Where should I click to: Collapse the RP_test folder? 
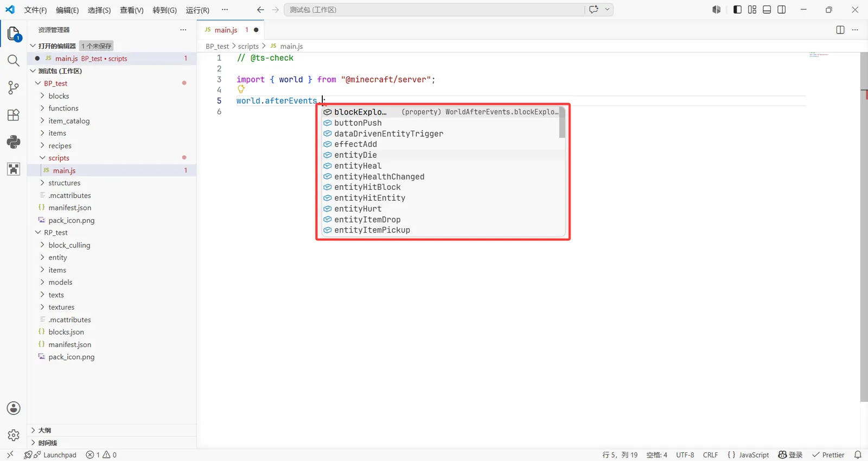39,232
